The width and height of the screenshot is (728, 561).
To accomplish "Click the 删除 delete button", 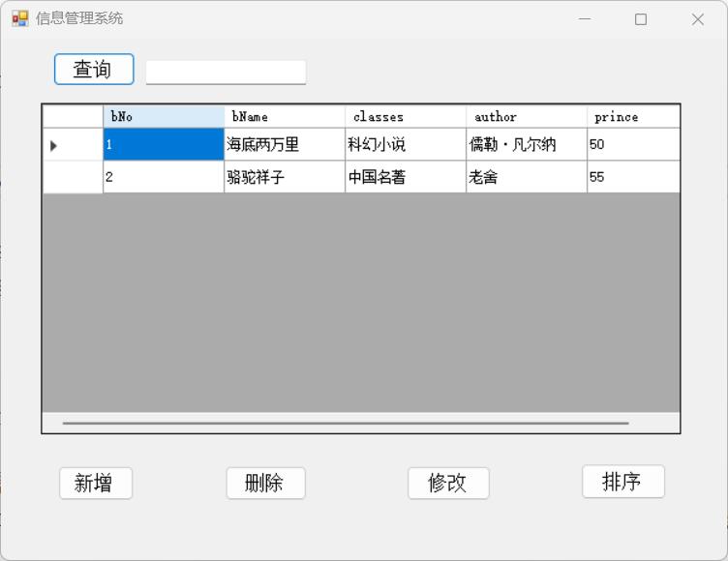I will (266, 483).
